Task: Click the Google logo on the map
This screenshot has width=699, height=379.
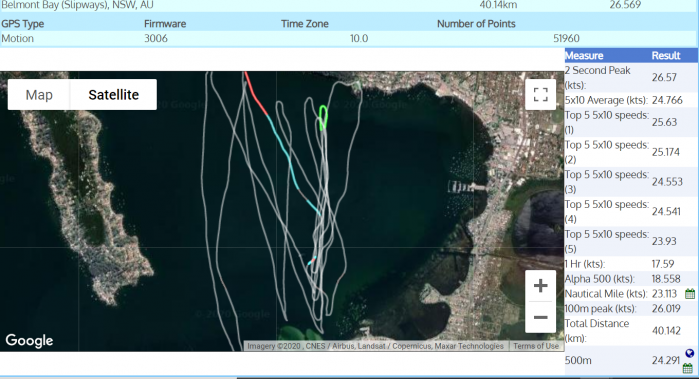Action: (x=29, y=340)
